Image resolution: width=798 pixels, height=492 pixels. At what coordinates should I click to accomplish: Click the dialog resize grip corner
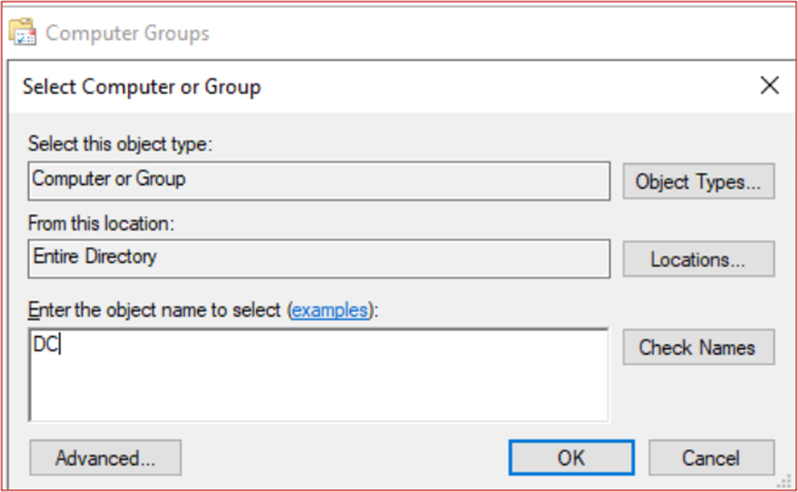(x=785, y=481)
